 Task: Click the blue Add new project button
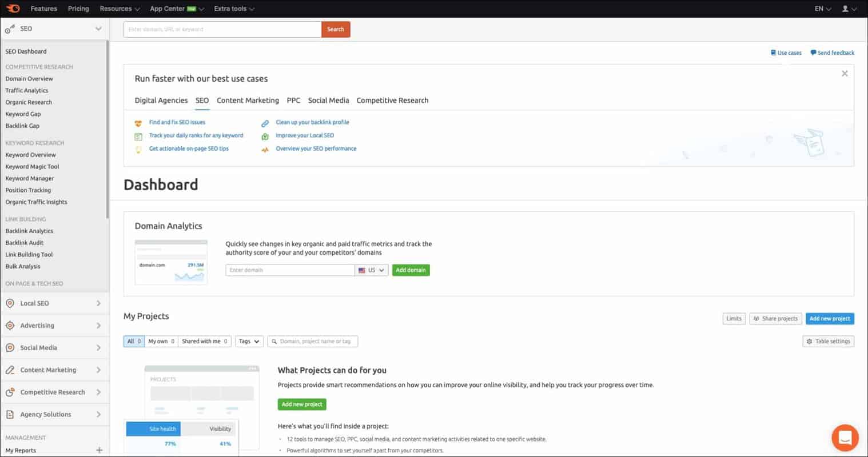(830, 319)
